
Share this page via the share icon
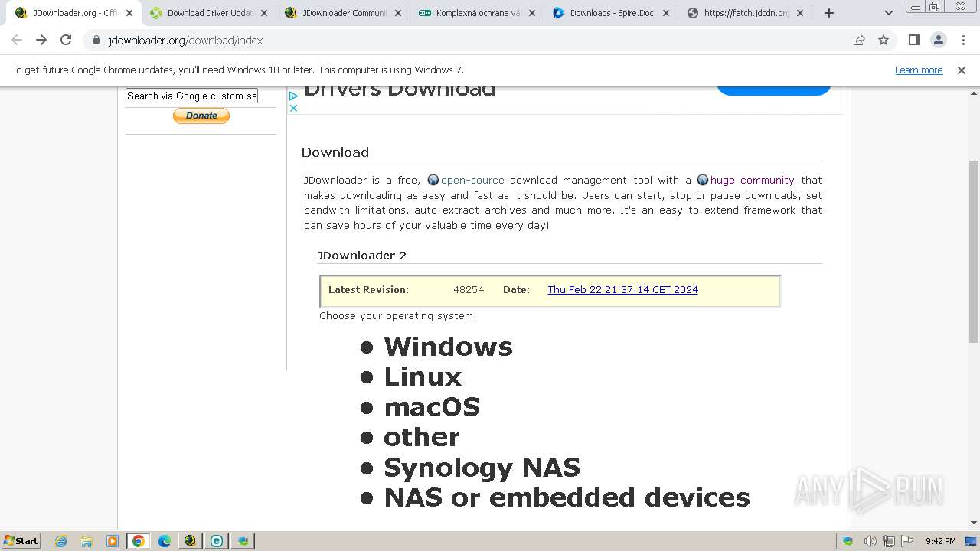click(859, 40)
